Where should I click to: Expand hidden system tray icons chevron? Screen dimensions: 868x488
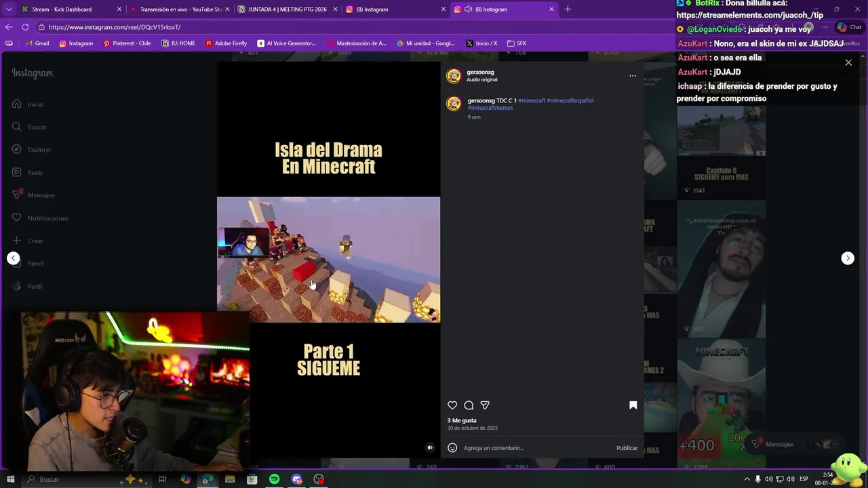tap(747, 479)
